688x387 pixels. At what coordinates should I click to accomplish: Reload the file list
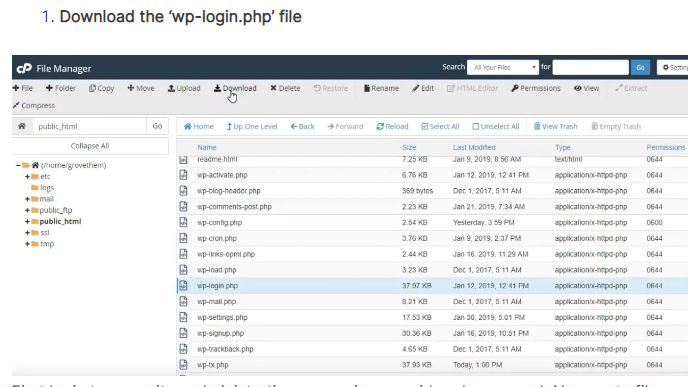click(392, 126)
